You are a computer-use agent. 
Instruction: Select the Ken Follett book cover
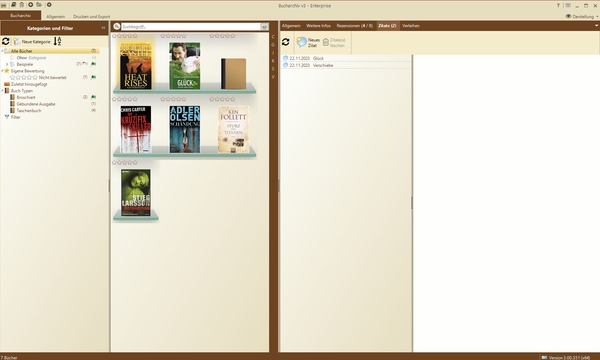pyautogui.click(x=233, y=129)
